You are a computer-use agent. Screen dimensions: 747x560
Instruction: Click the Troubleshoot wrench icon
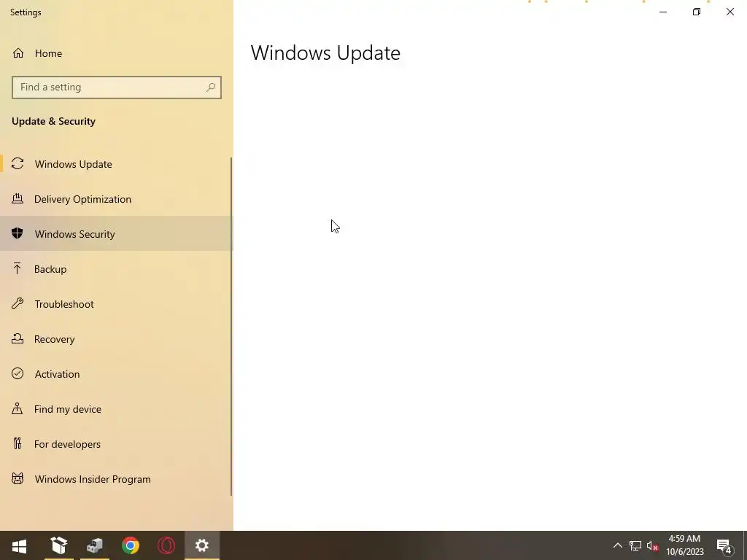pos(18,304)
